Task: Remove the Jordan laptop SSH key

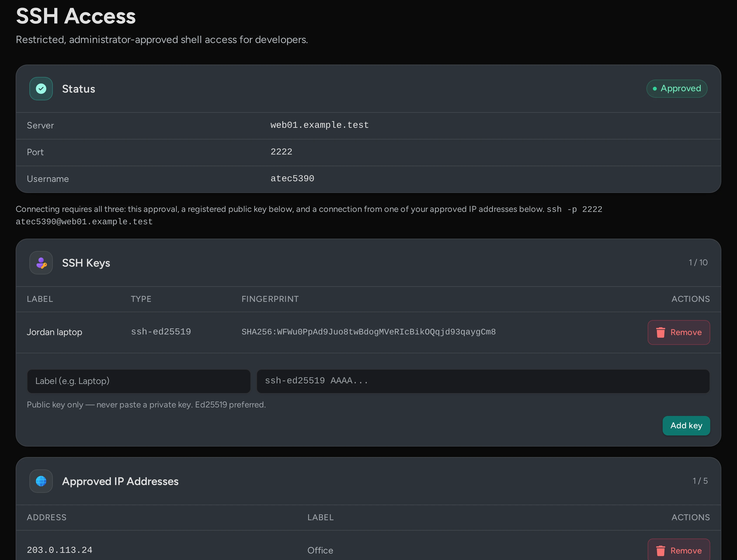Action: point(679,332)
